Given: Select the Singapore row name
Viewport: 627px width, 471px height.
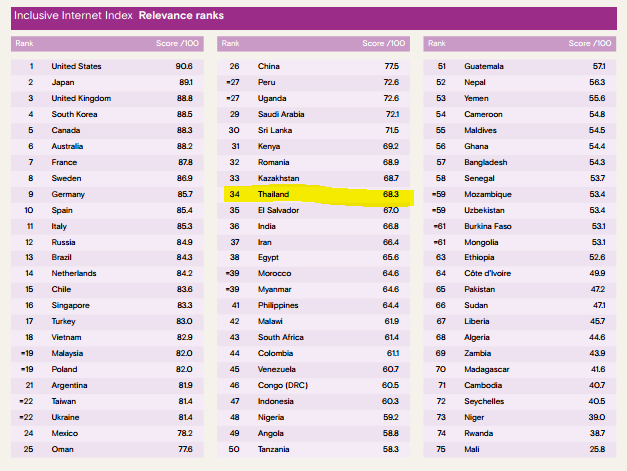Looking at the screenshot, I should [x=70, y=305].
